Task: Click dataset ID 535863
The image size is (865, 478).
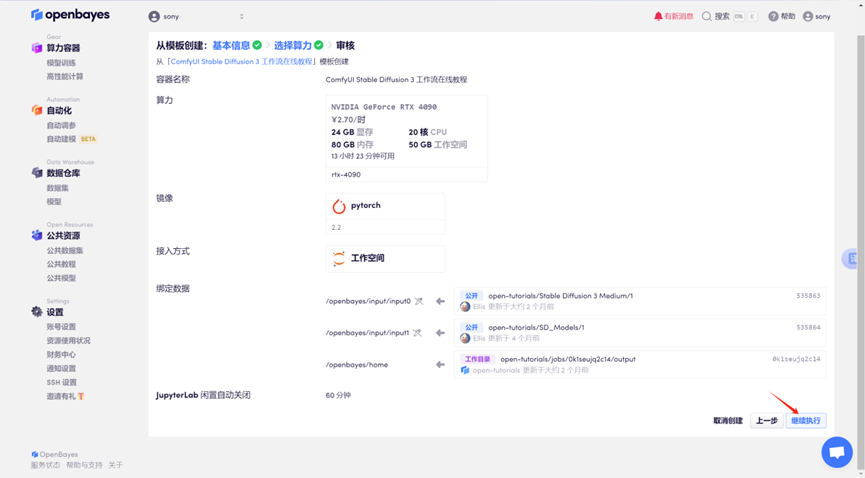Action: [x=808, y=296]
